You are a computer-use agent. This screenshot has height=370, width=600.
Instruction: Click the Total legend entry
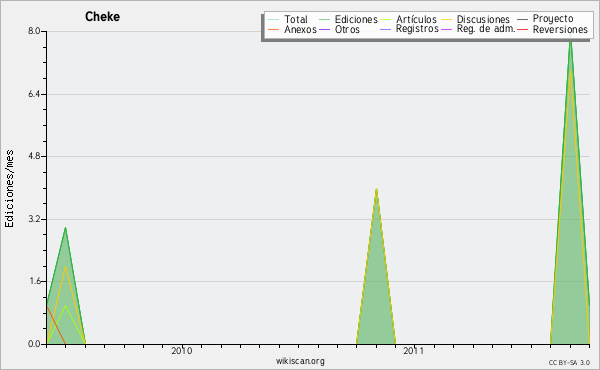click(288, 19)
